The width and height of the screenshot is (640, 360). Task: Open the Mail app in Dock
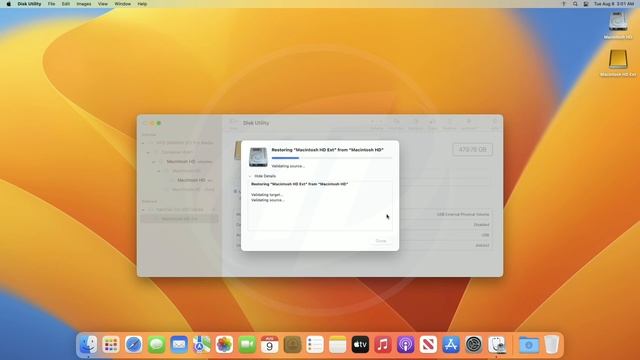pyautogui.click(x=179, y=345)
